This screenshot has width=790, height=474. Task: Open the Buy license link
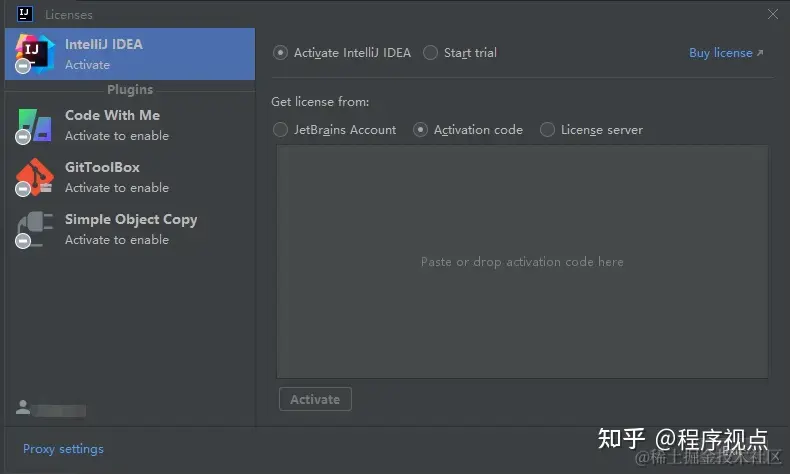pyautogui.click(x=726, y=53)
